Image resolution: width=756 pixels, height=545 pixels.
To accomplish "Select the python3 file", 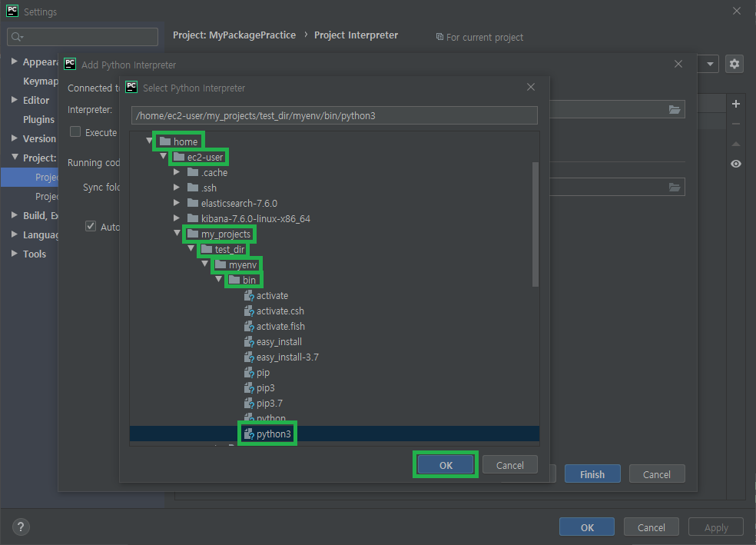I will pos(267,434).
